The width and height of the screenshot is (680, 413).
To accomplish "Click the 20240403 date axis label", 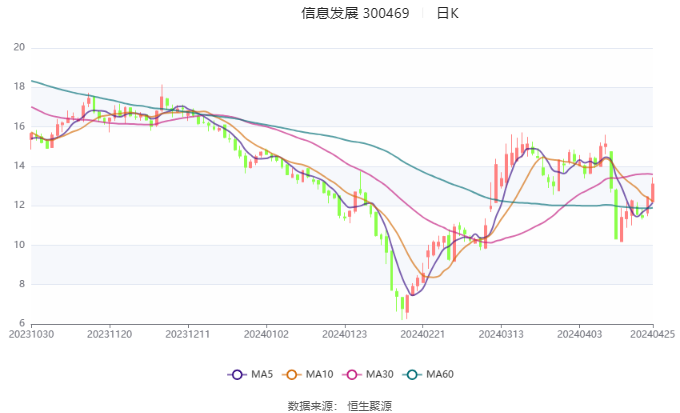I will pos(579,334).
